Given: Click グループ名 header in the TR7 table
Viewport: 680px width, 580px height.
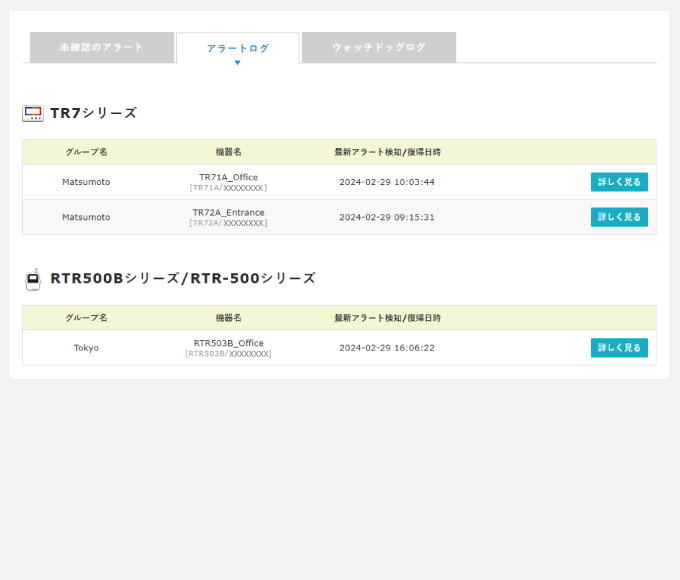Looking at the screenshot, I should 86,152.
